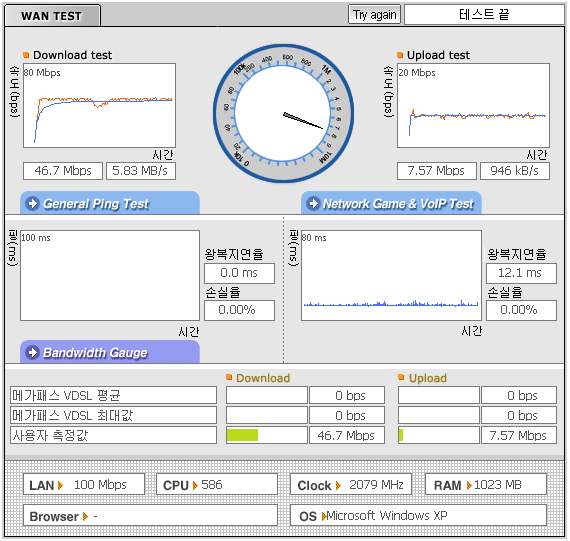Screen dimensions: 570x541
Task: Click the 7.57 Mbps upload result box
Action: pos(437,171)
